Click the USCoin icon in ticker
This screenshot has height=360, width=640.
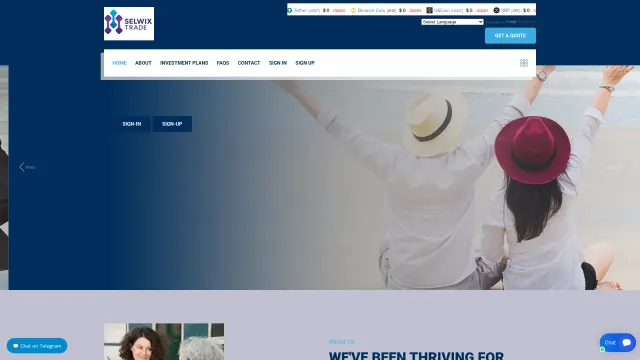(429, 10)
